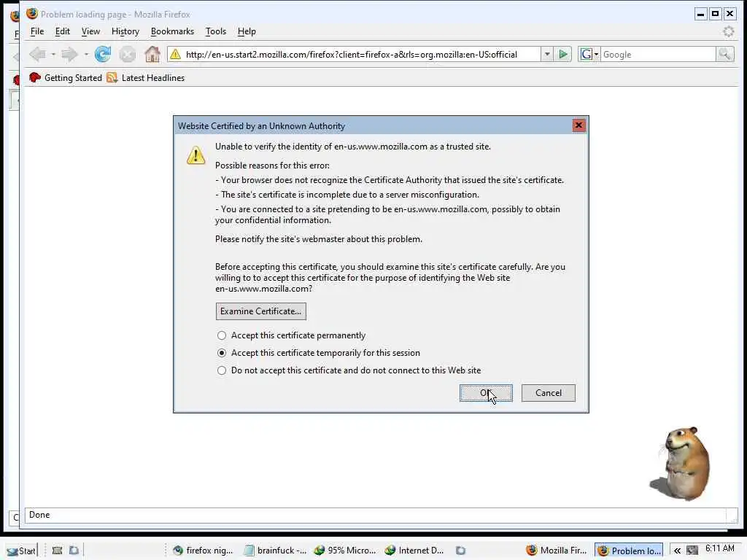Switch to the Internet D... taskbar window
Viewport: 747px width, 560px height.
[415, 551]
